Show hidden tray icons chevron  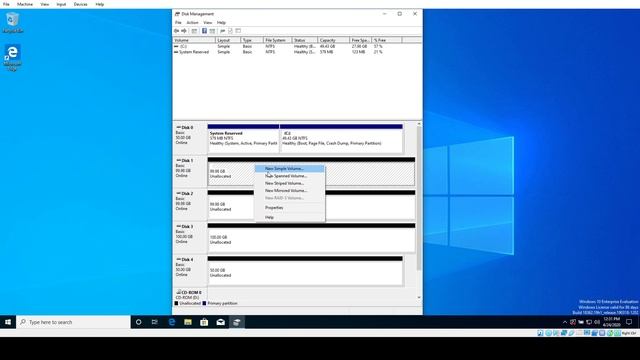(565, 322)
